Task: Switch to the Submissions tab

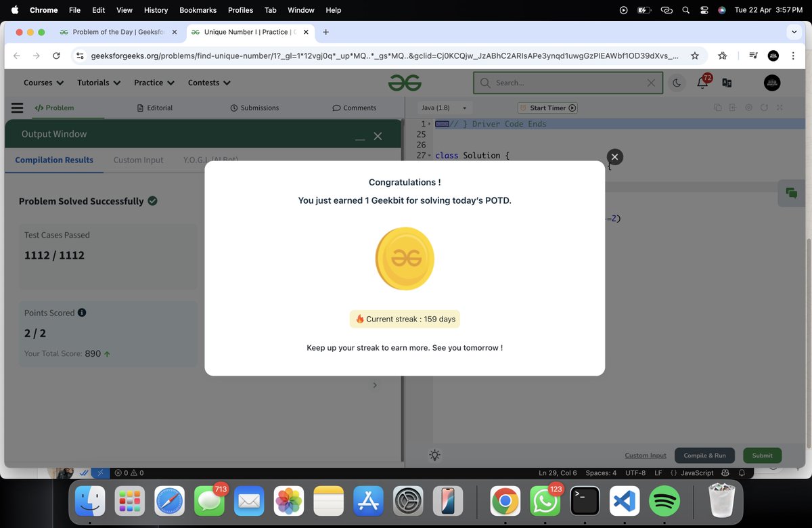Action: pyautogui.click(x=254, y=108)
